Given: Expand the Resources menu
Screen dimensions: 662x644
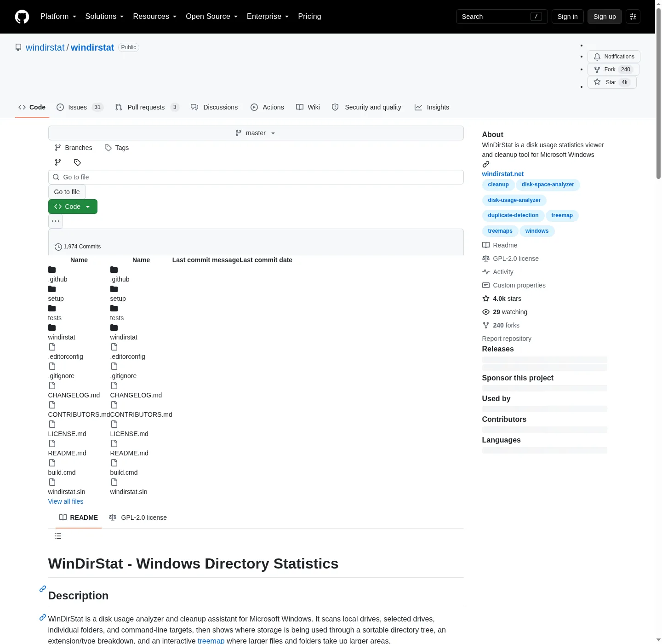Looking at the screenshot, I should [x=155, y=17].
